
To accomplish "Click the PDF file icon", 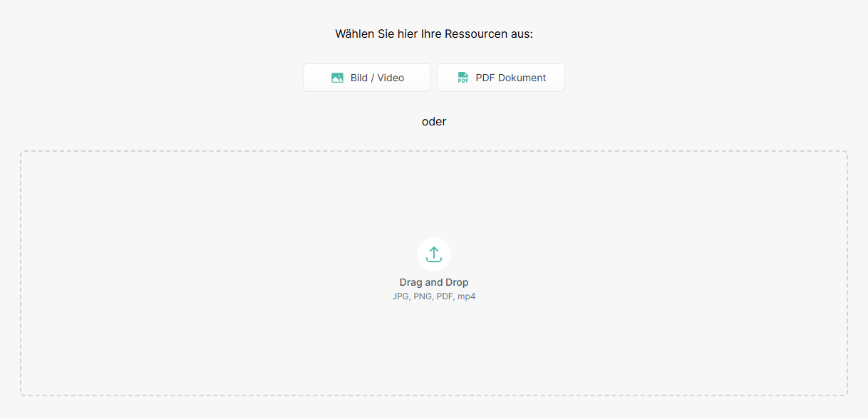I will coord(463,78).
